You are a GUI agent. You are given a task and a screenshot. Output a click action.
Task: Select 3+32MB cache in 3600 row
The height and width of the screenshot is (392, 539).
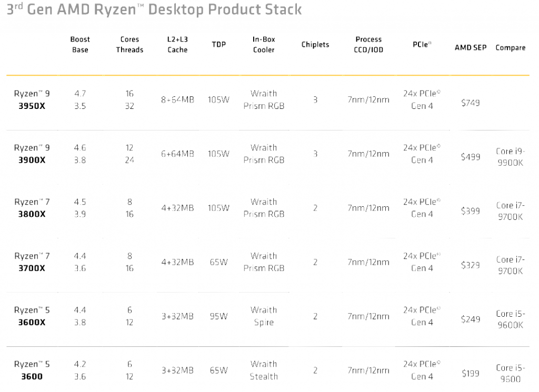pyautogui.click(x=177, y=370)
